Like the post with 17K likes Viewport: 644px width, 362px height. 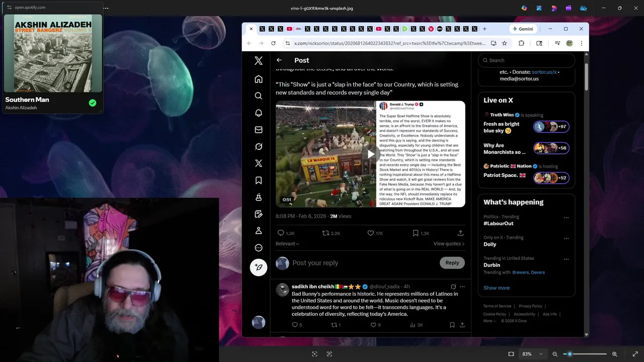click(x=370, y=233)
